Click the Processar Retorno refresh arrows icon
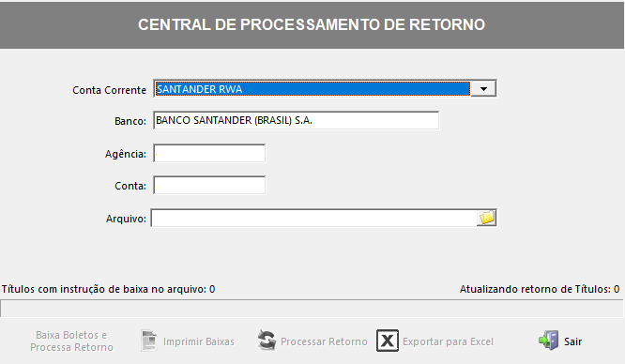This screenshot has height=364, width=625. point(267,341)
